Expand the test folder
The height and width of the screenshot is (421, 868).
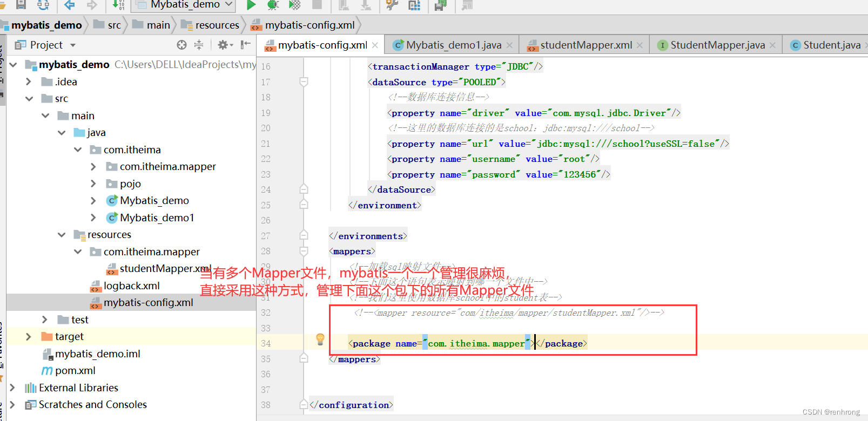coord(45,320)
